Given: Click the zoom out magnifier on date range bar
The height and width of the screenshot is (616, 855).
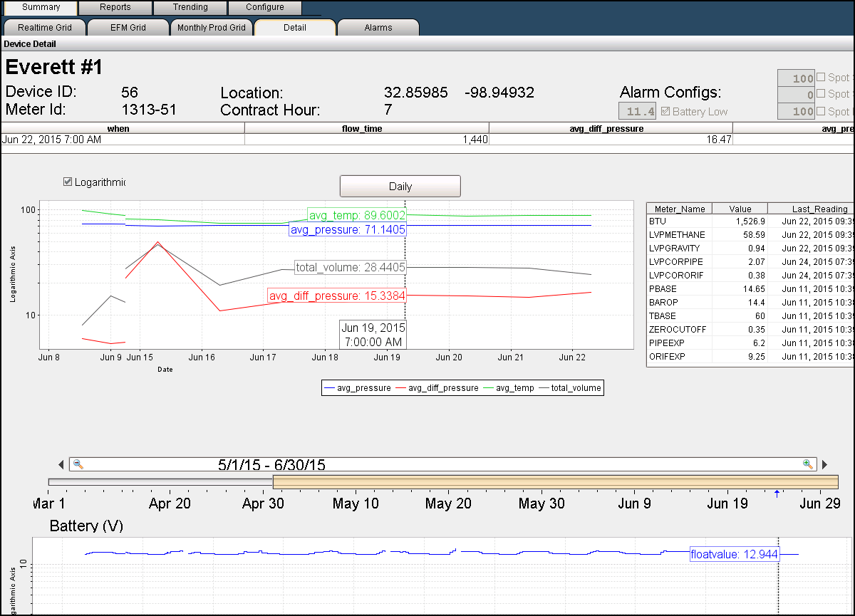Looking at the screenshot, I should [78, 464].
